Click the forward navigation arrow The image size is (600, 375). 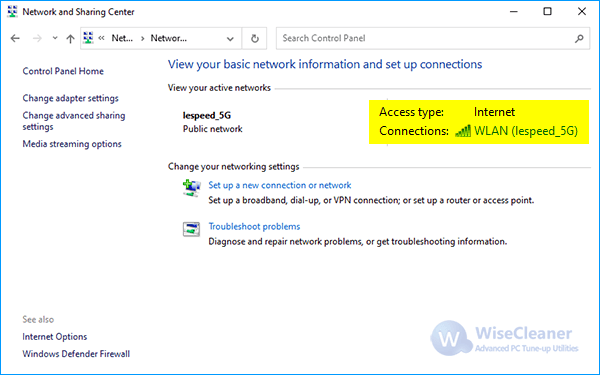point(37,38)
